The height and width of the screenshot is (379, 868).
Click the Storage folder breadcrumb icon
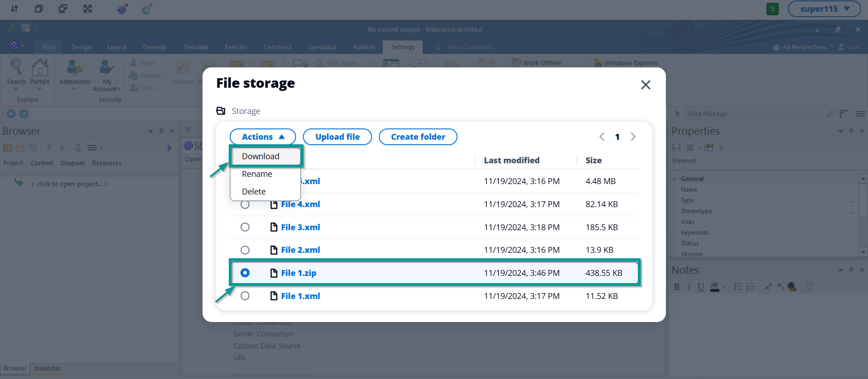pos(221,111)
